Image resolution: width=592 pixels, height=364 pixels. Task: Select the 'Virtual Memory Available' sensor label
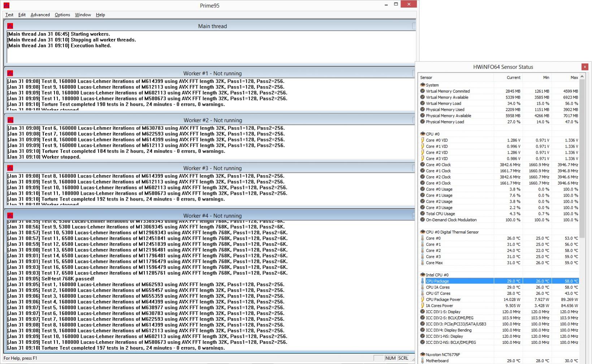tap(447, 97)
